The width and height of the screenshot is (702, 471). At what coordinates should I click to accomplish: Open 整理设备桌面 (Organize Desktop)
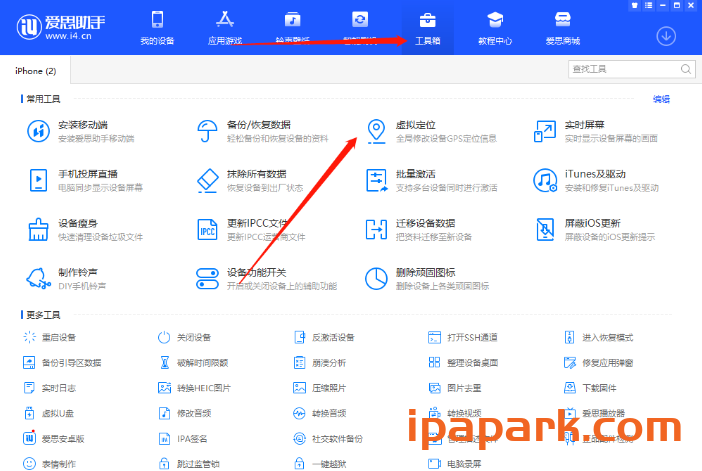click(x=463, y=363)
